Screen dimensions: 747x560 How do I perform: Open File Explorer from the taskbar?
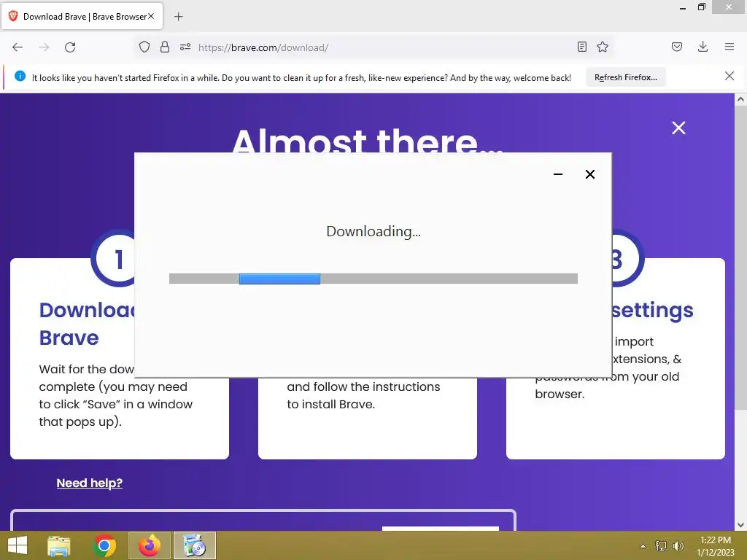(x=59, y=545)
